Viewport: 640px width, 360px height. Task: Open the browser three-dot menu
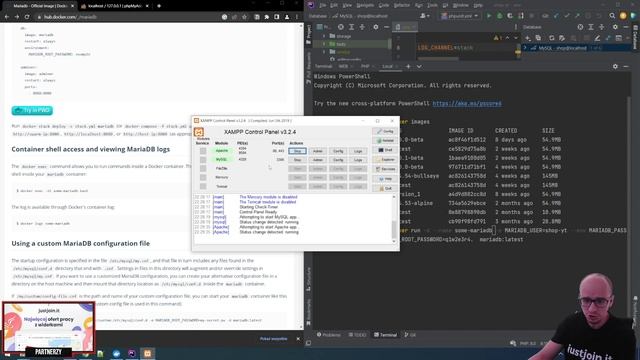[x=297, y=17]
